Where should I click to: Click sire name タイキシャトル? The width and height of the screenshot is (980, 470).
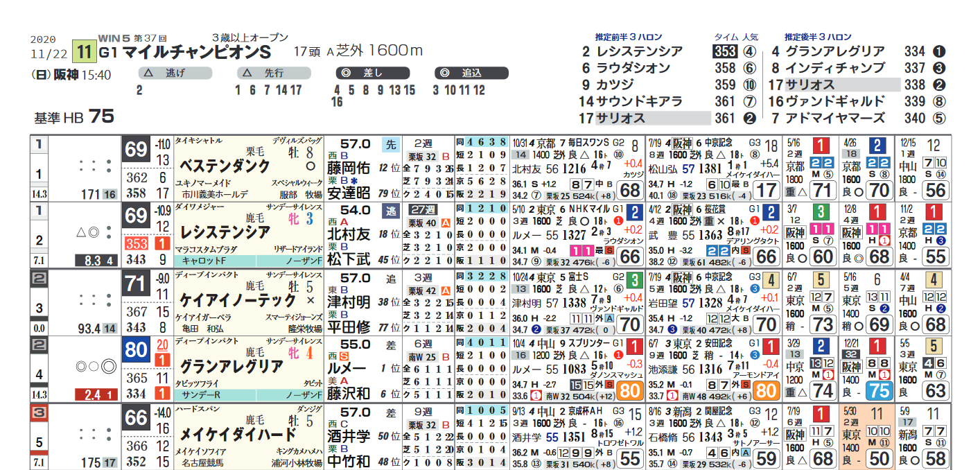200,140
